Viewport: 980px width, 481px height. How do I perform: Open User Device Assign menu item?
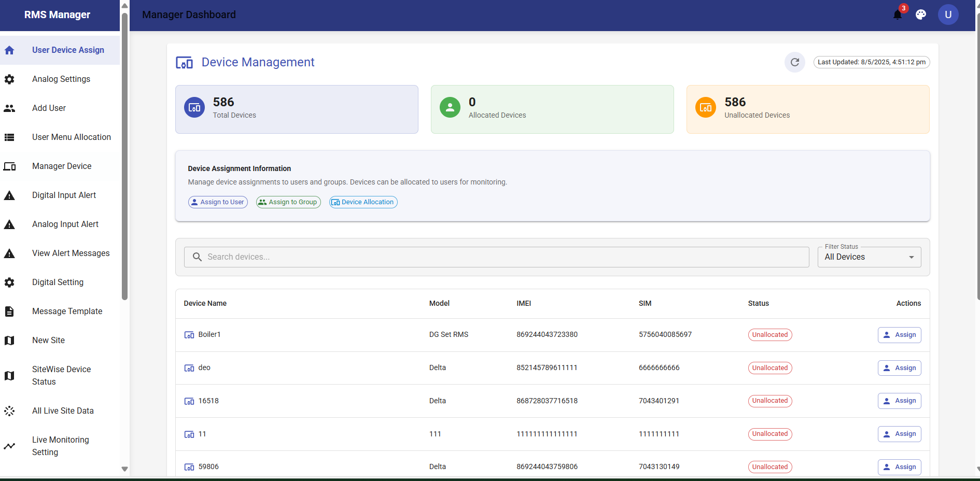[60, 50]
